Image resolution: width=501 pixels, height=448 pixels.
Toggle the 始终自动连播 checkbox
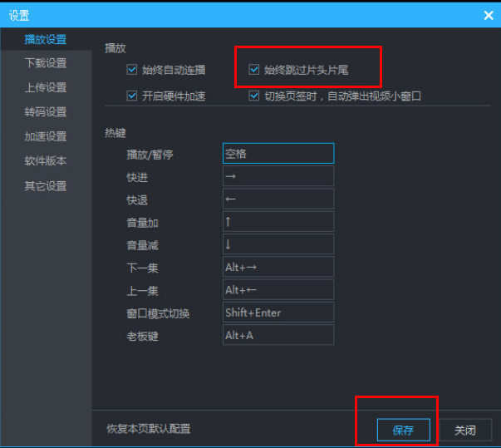click(x=132, y=70)
